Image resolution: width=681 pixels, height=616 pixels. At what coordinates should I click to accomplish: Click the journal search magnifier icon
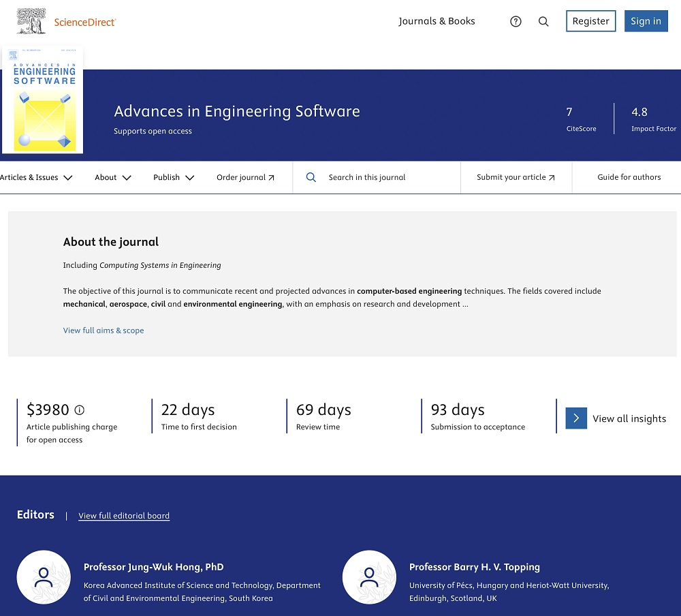tap(311, 177)
